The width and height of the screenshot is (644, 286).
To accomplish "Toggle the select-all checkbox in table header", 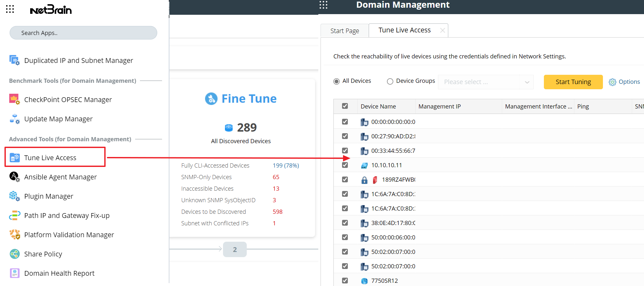I will tap(345, 106).
